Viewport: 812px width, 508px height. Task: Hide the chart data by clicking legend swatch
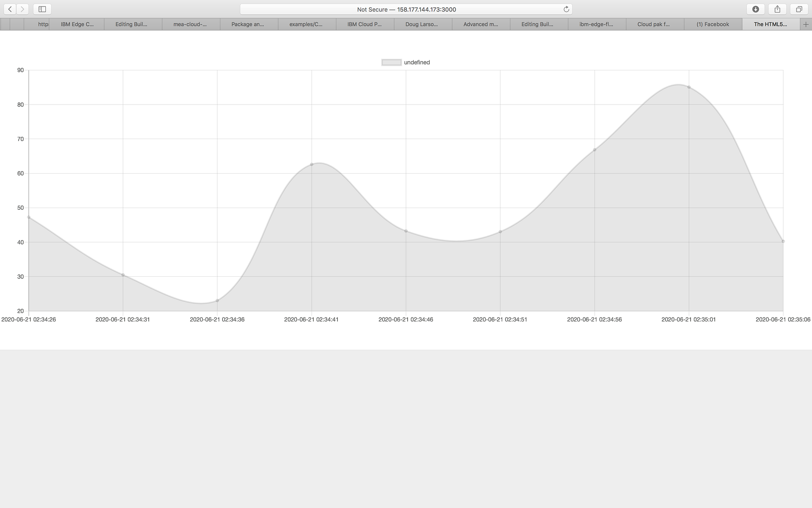391,62
